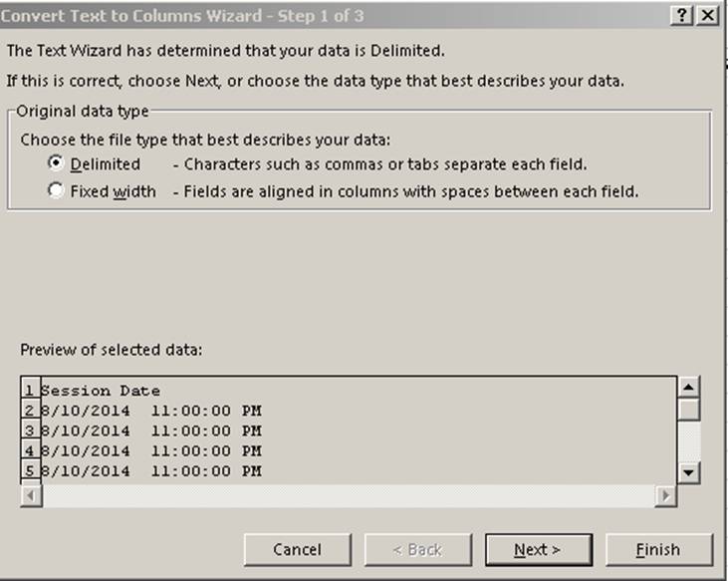Close the Convert Text to Columns Wizard
This screenshot has width=728, height=581.
[x=707, y=15]
